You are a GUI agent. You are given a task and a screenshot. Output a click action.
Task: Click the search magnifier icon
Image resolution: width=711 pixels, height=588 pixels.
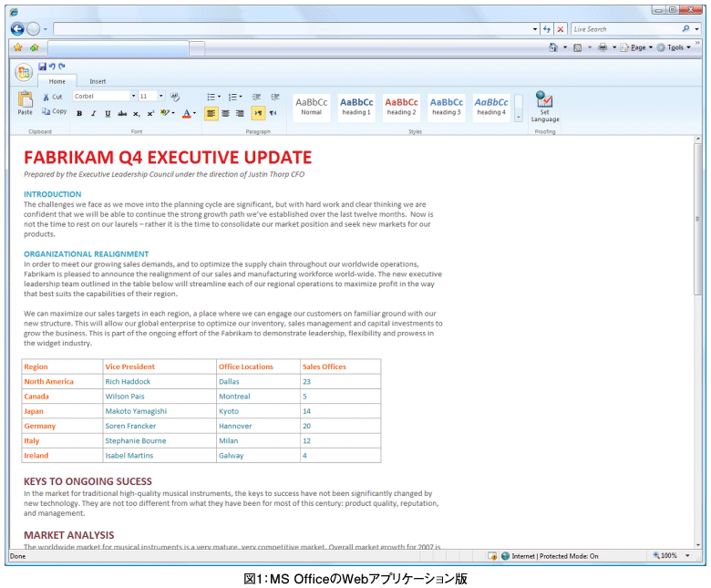685,28
